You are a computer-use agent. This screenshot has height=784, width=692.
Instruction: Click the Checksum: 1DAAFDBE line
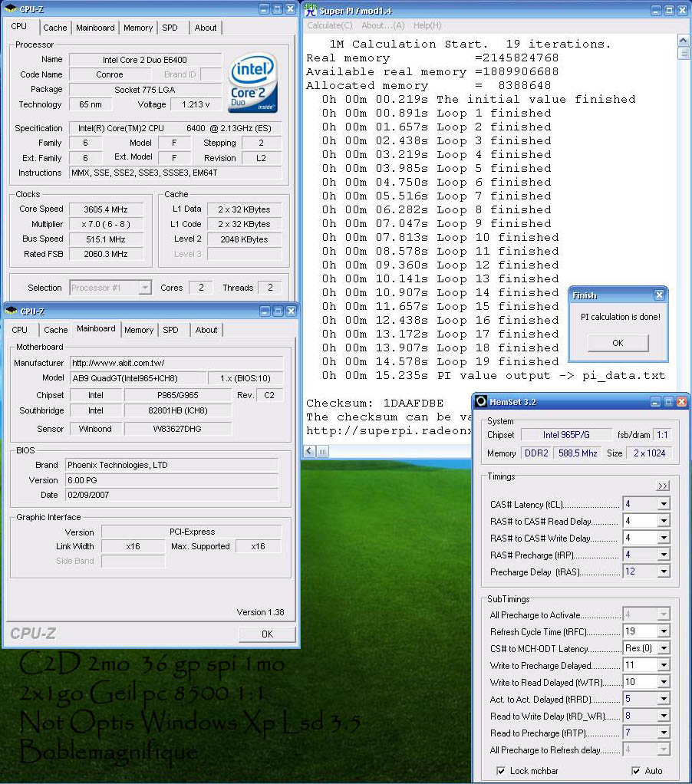(x=374, y=403)
